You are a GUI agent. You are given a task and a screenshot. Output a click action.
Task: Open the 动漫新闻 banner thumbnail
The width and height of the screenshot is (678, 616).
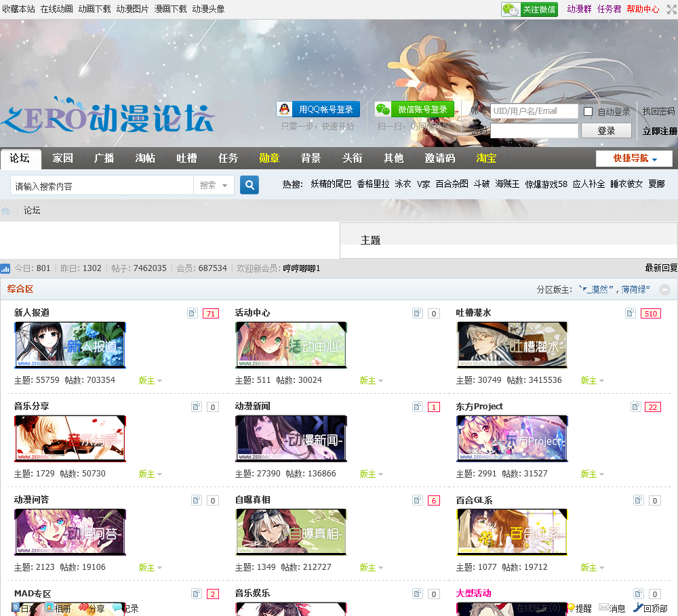[x=291, y=438]
